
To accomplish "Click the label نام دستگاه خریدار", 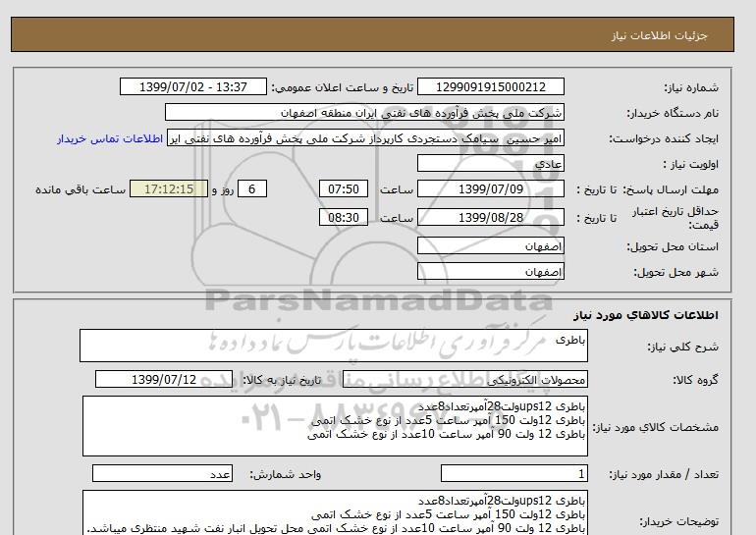I will pyautogui.click(x=673, y=113).
